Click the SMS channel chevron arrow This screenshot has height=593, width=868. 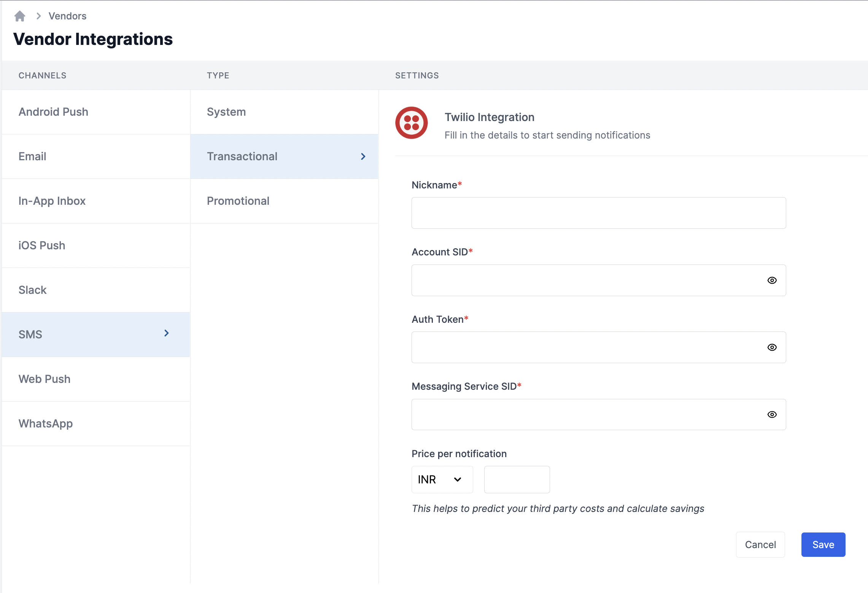pyautogui.click(x=166, y=333)
